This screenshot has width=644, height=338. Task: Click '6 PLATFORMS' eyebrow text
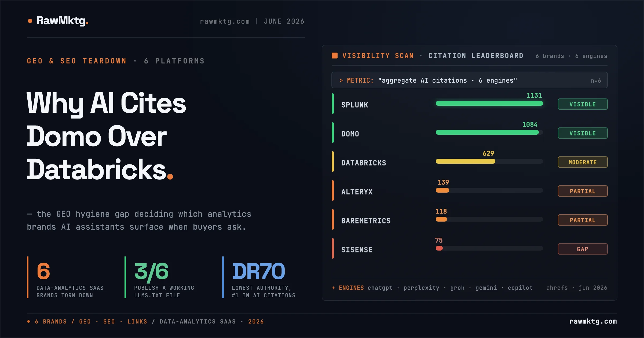[x=174, y=61]
